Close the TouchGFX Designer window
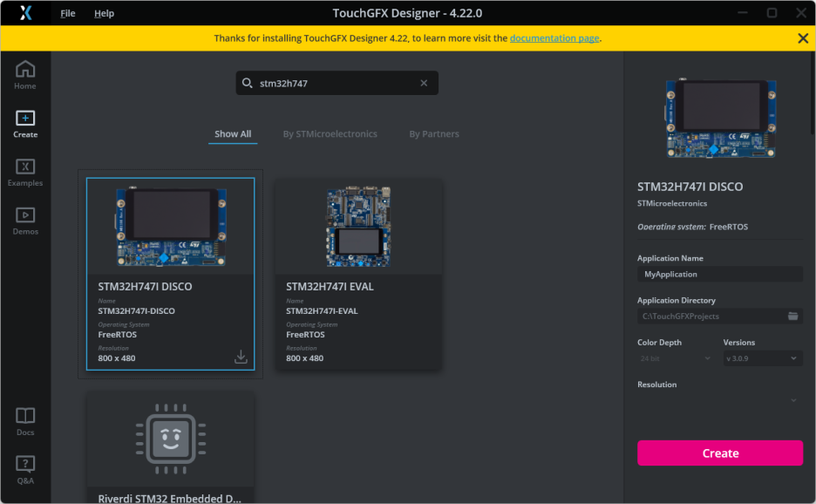This screenshot has width=816, height=504. pyautogui.click(x=801, y=12)
